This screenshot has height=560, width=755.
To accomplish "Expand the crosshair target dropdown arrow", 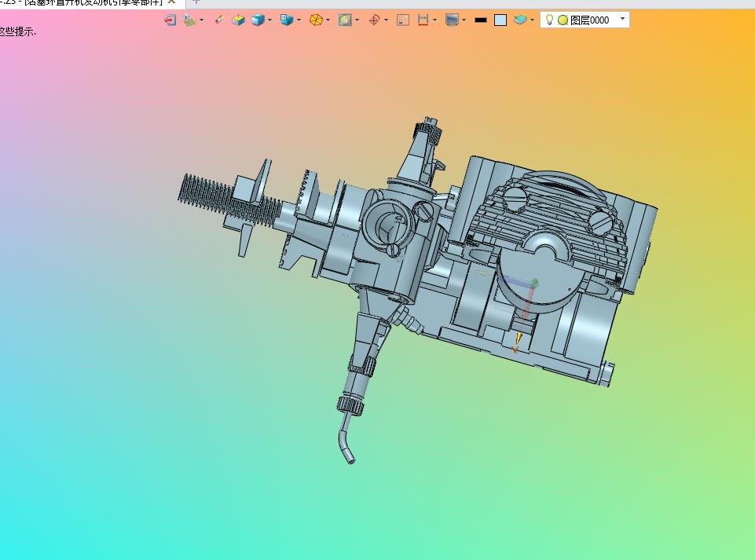I will click(x=387, y=20).
